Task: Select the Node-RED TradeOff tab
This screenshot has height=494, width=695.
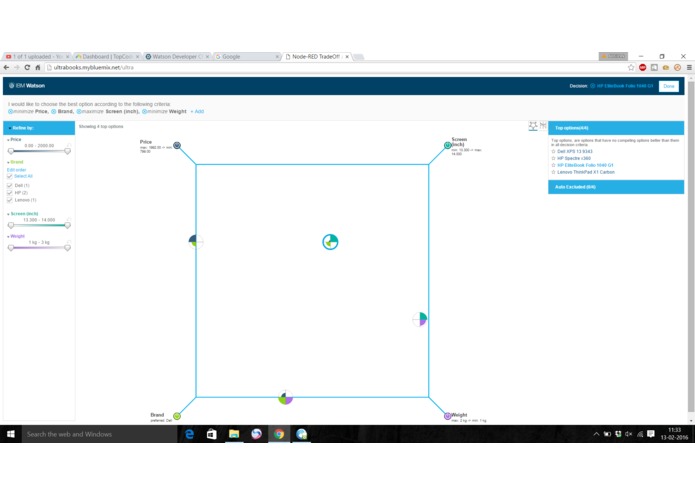Action: click(317, 57)
